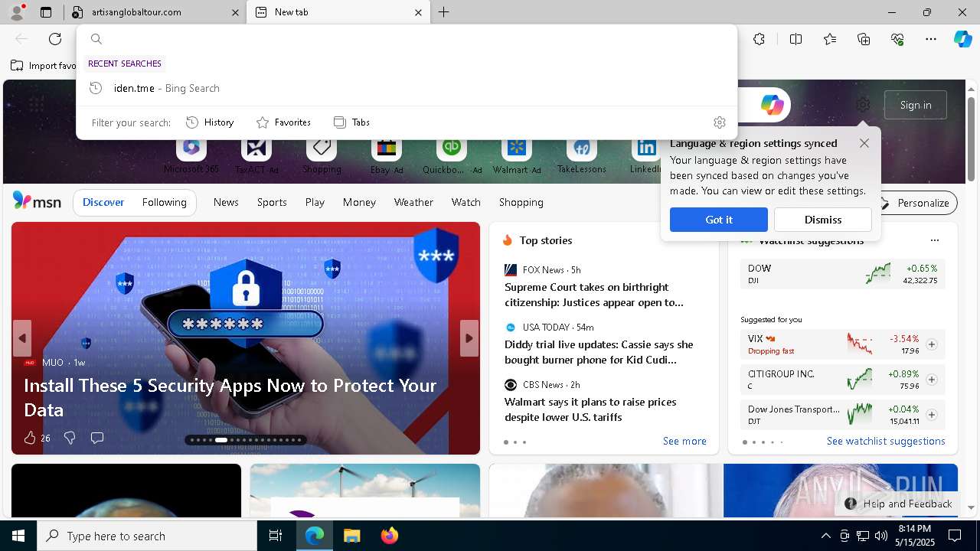Open File Explorer from taskbar
The width and height of the screenshot is (980, 551).
(x=351, y=536)
